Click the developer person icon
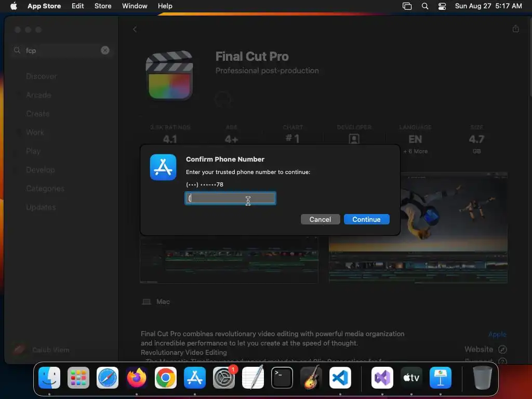Screen dimensions: 532x399 tap(354, 139)
